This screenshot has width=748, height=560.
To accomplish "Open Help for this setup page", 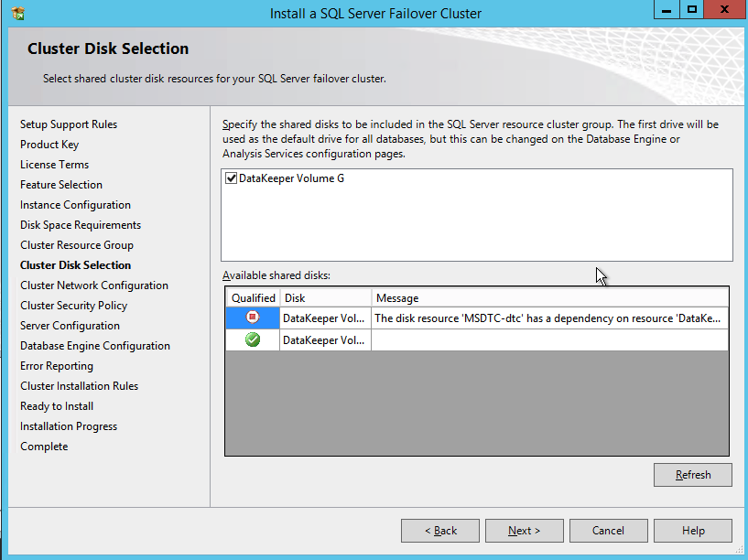I will click(693, 531).
